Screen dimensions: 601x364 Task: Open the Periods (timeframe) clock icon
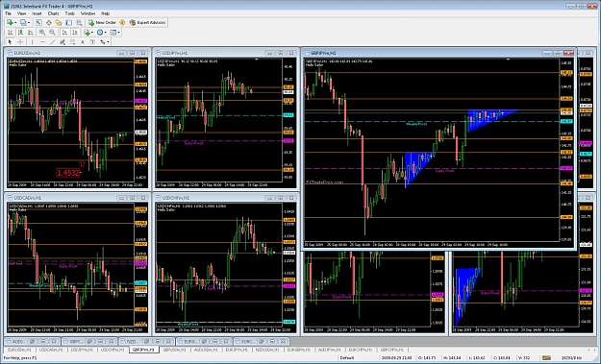point(100,32)
